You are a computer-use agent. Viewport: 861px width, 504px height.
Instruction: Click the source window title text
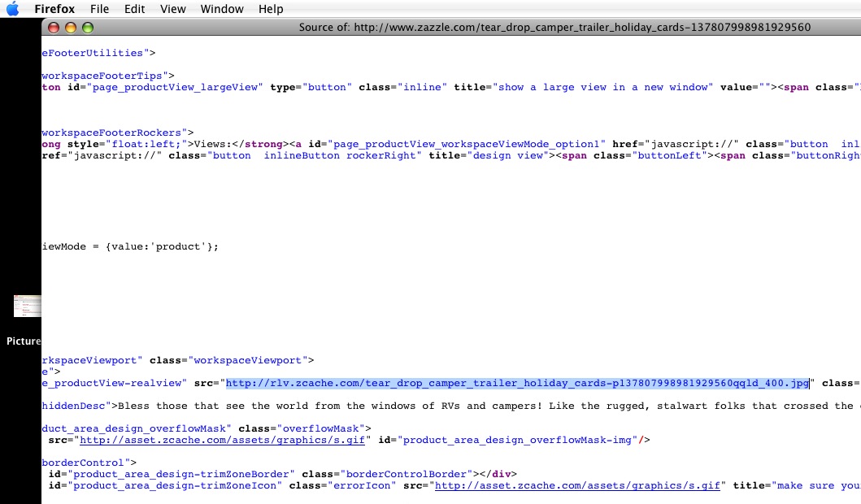pos(554,28)
